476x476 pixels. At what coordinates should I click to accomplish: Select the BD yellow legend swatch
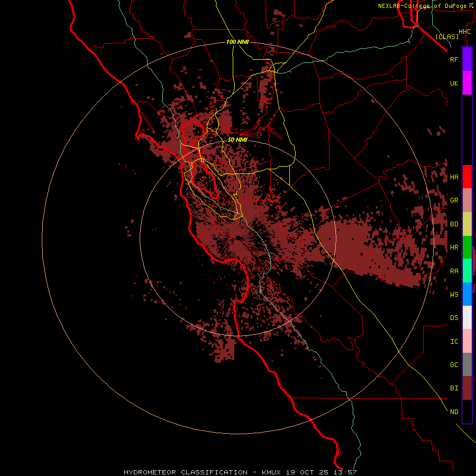467,224
